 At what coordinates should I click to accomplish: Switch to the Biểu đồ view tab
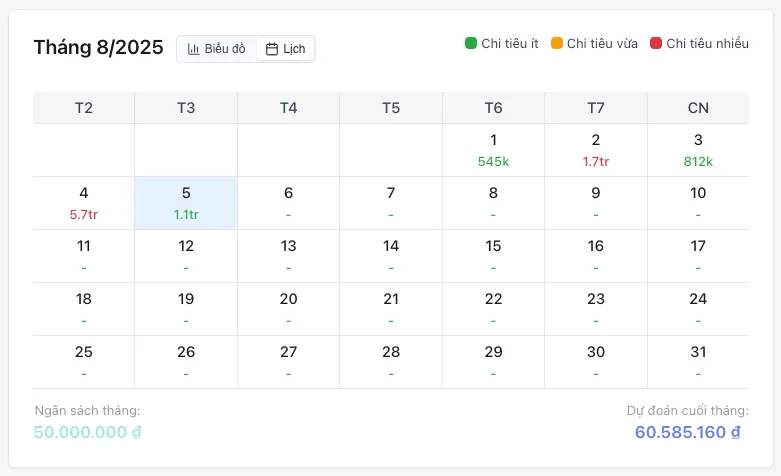[x=216, y=49]
